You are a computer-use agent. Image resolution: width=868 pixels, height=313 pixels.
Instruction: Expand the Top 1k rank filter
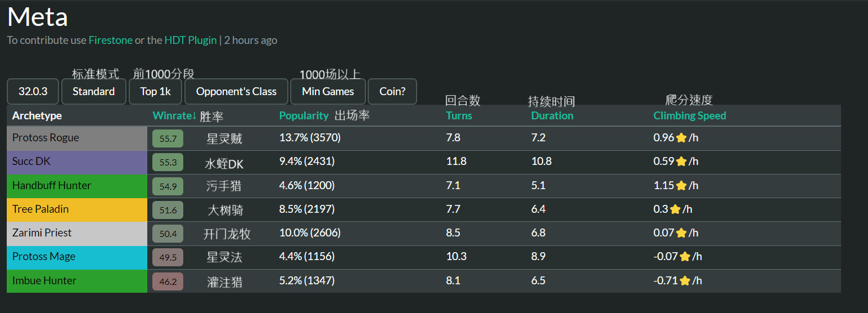pyautogui.click(x=155, y=91)
